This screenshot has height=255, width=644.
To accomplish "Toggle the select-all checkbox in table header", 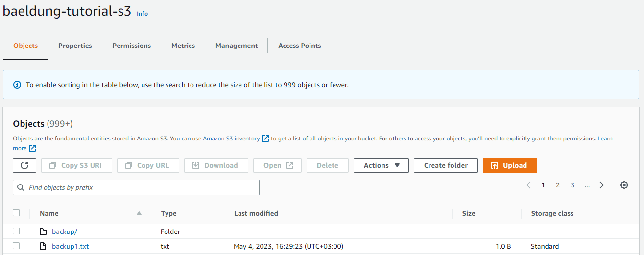I will point(16,213).
